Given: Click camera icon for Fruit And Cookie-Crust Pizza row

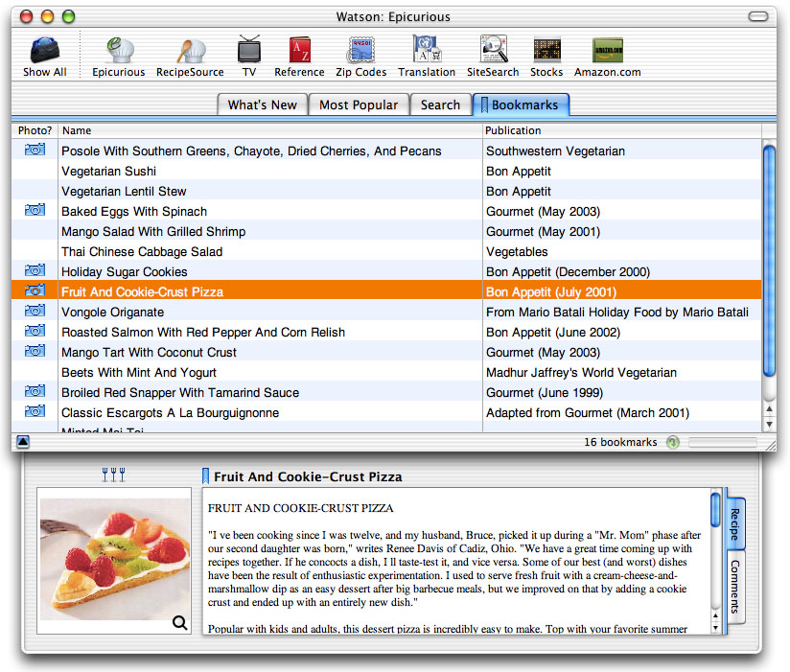Looking at the screenshot, I should (35, 290).
